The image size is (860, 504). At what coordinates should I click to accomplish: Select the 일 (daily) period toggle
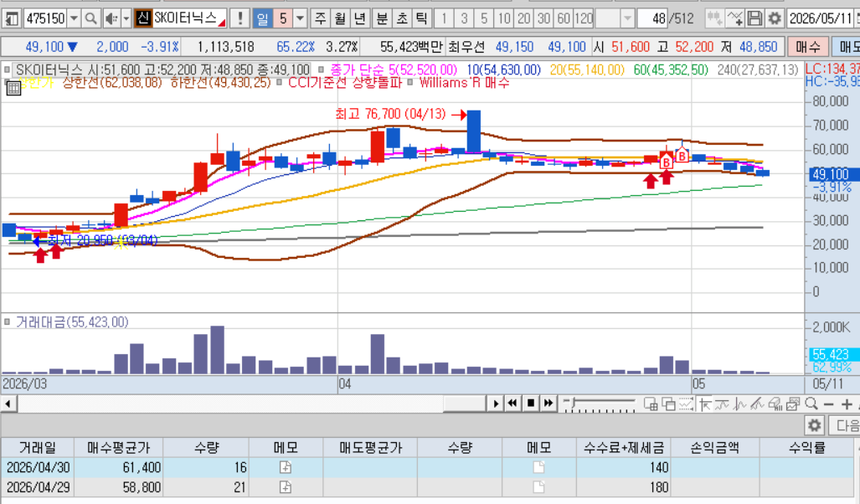(262, 18)
